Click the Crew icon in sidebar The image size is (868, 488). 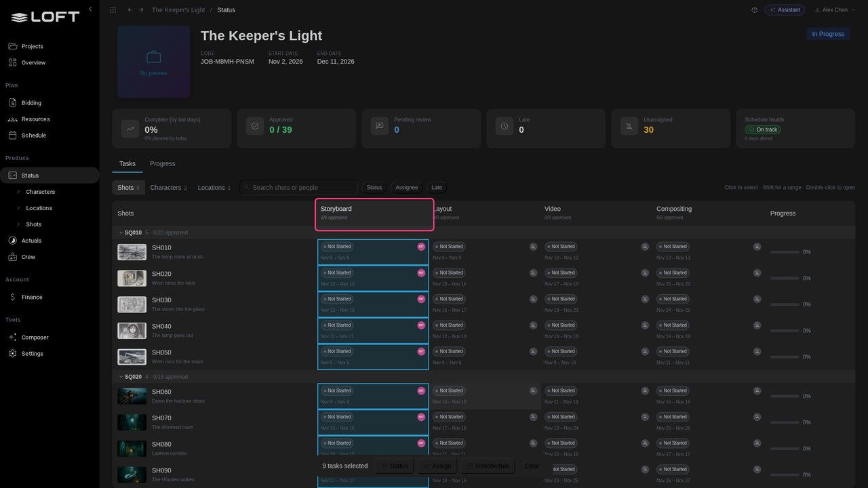coord(13,257)
